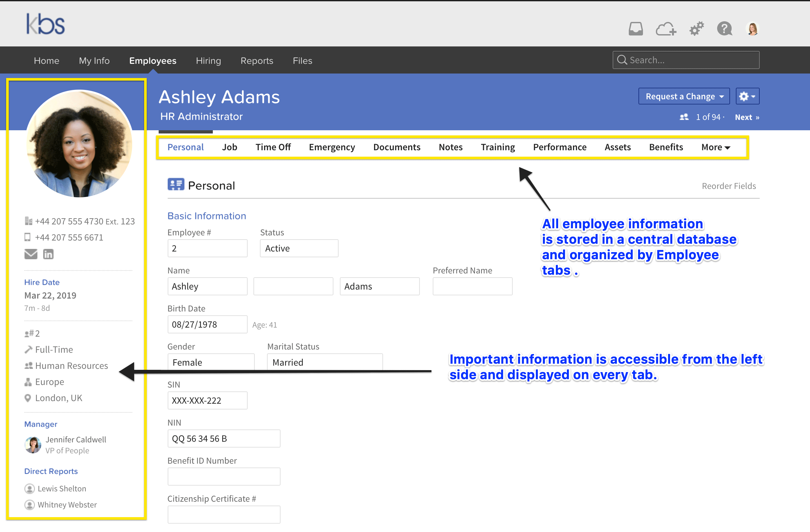This screenshot has height=532, width=810.
Task: Click into the Search field
Action: click(x=691, y=60)
